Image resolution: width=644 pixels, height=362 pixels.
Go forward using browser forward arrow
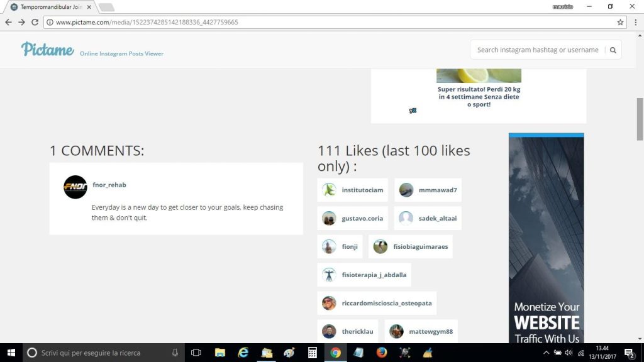tap(22, 22)
